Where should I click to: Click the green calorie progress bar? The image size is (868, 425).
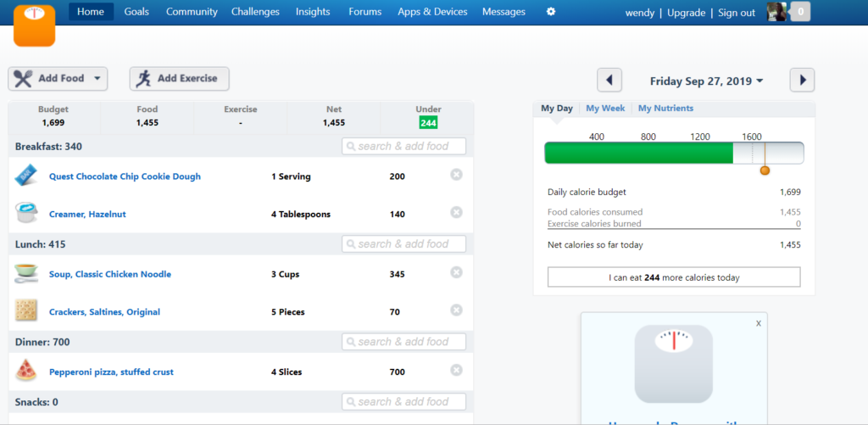pyautogui.click(x=639, y=153)
